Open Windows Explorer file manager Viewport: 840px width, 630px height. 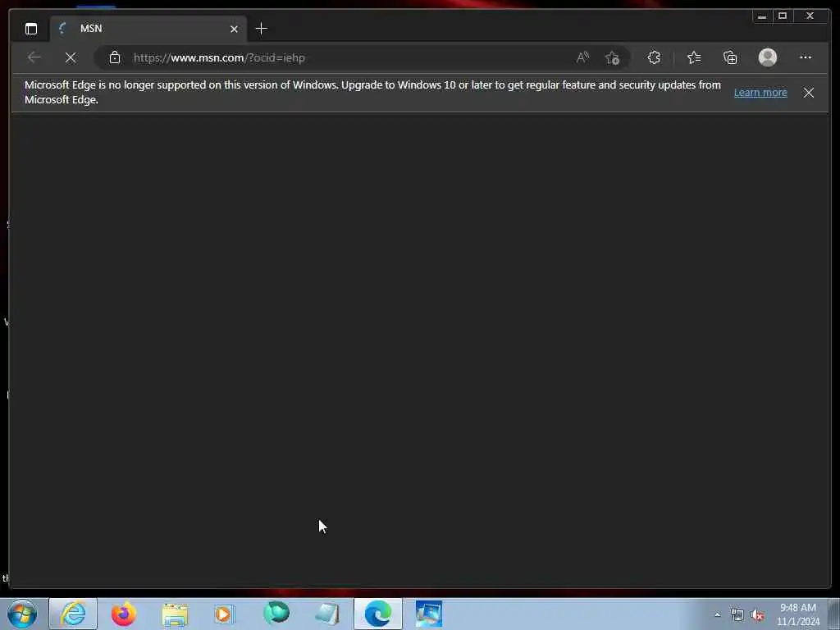[175, 614]
